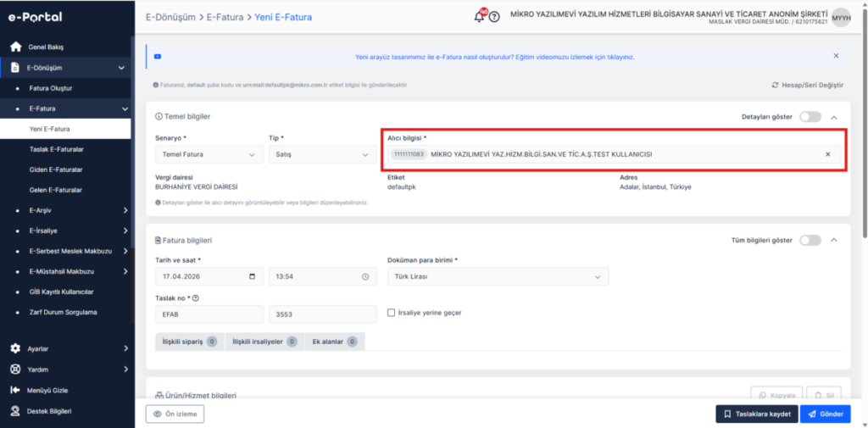Screen dimensions: 868x428
Task: Switch to İlişkili sipariş tab
Action: (x=190, y=342)
